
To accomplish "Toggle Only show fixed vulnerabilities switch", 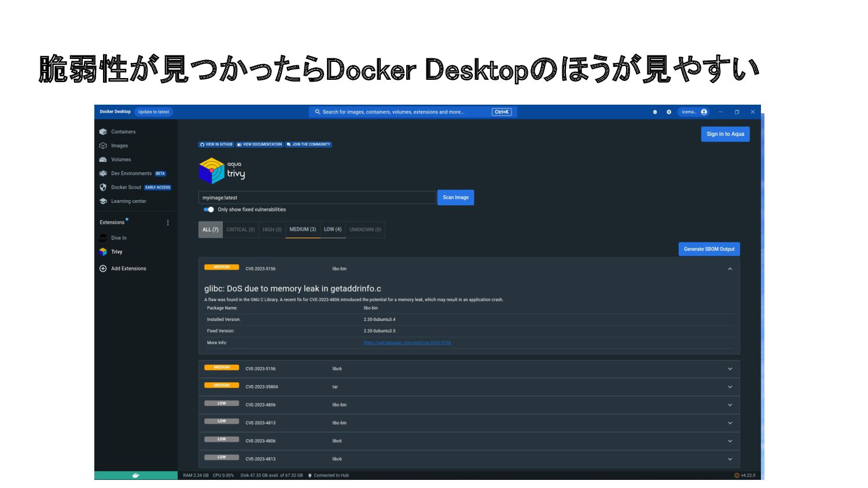I will point(209,209).
